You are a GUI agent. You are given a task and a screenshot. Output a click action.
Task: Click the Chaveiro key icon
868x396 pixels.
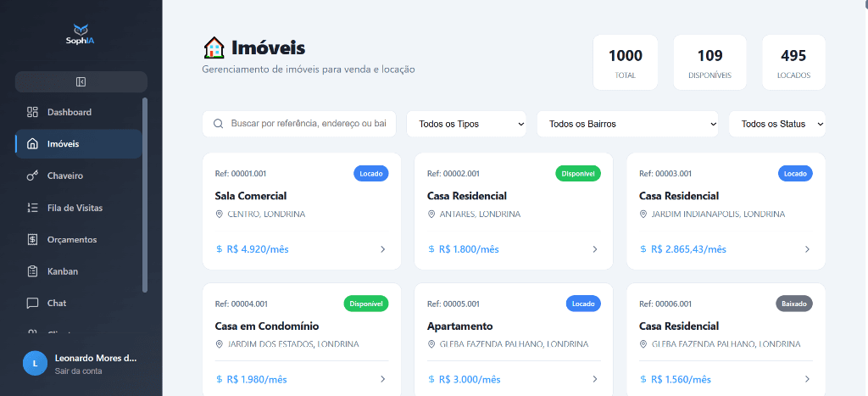click(33, 176)
